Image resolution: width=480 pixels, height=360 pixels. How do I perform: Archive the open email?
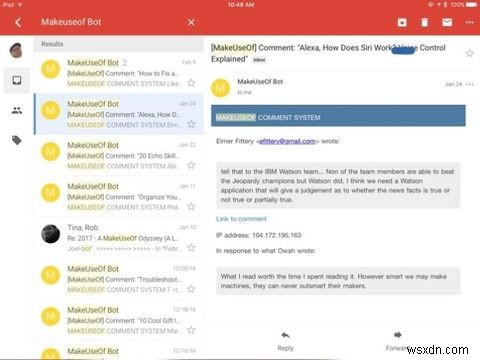(402, 22)
